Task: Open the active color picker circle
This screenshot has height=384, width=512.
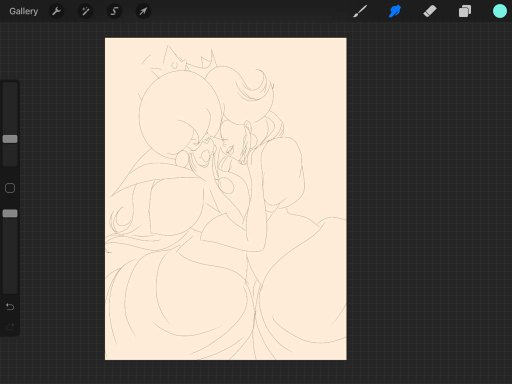Action: (500, 11)
